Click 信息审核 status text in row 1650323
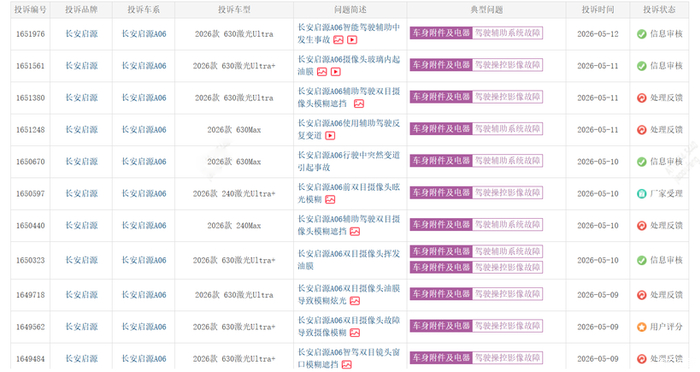The height and width of the screenshot is (372, 700). (666, 260)
